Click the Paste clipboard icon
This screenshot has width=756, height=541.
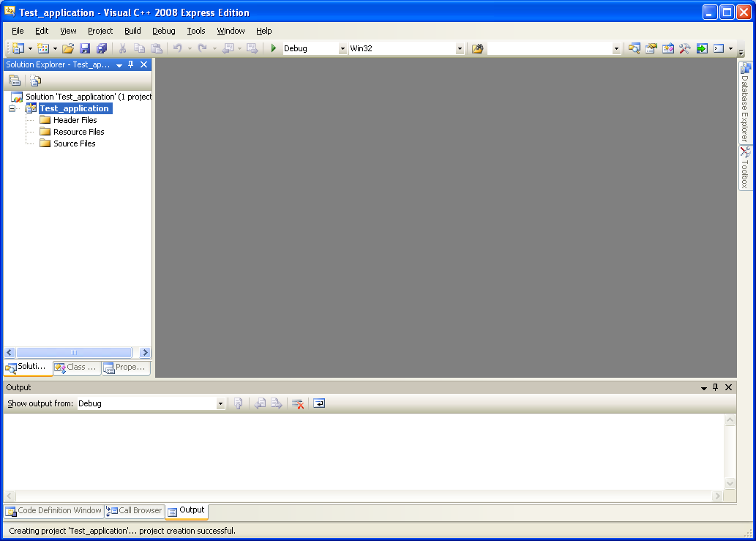click(x=157, y=48)
